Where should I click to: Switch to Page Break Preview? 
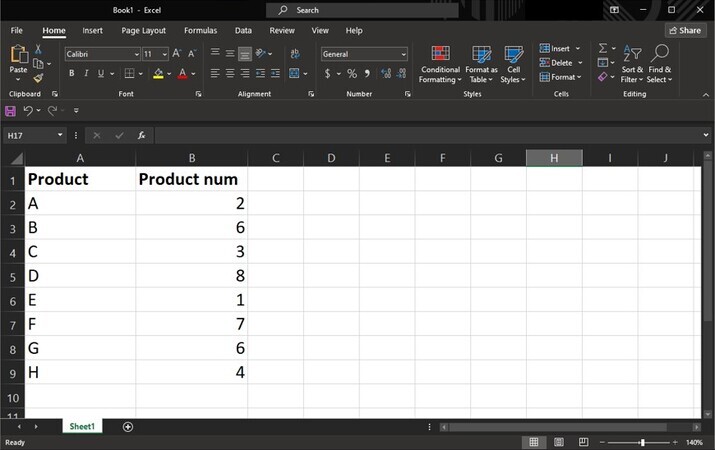pos(583,442)
